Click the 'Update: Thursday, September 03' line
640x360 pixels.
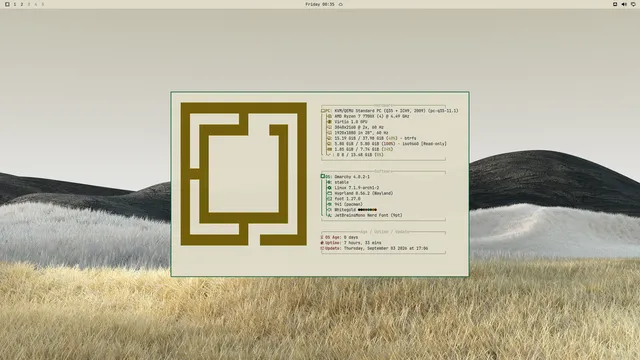pos(374,248)
